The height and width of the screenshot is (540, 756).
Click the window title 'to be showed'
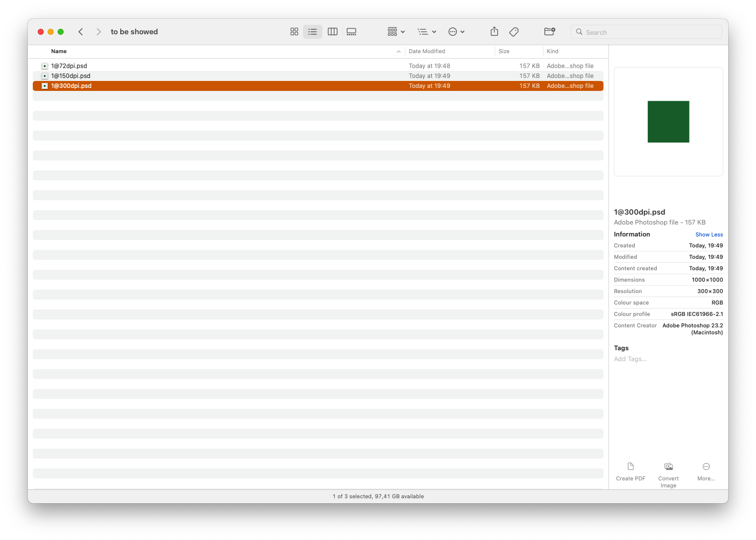tap(134, 32)
